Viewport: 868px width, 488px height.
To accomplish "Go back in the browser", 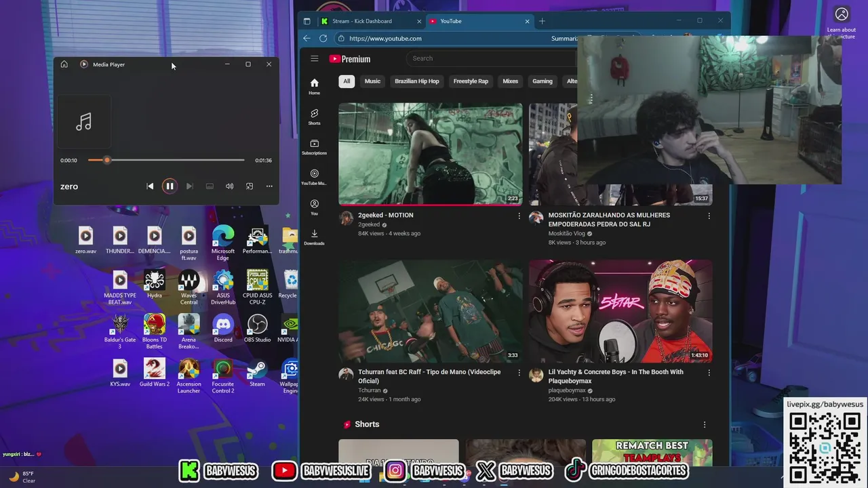I will point(307,39).
